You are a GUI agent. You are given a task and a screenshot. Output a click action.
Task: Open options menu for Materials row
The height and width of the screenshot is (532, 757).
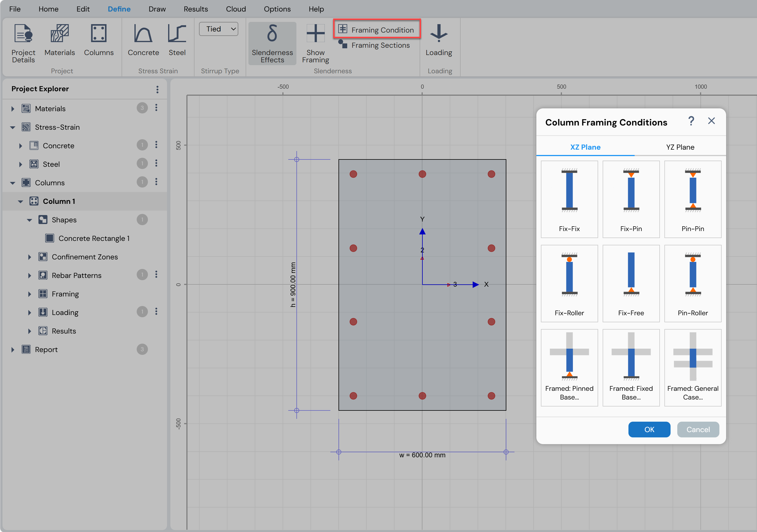[x=156, y=108]
